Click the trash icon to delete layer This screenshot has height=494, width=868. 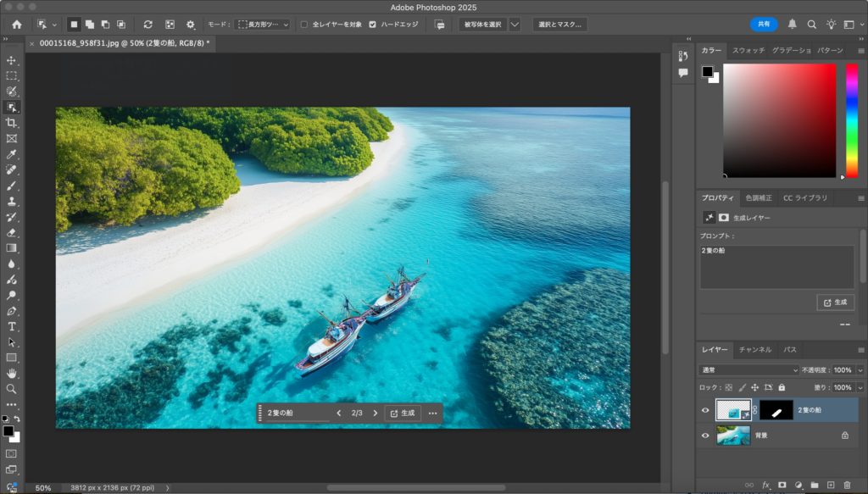[847, 485]
